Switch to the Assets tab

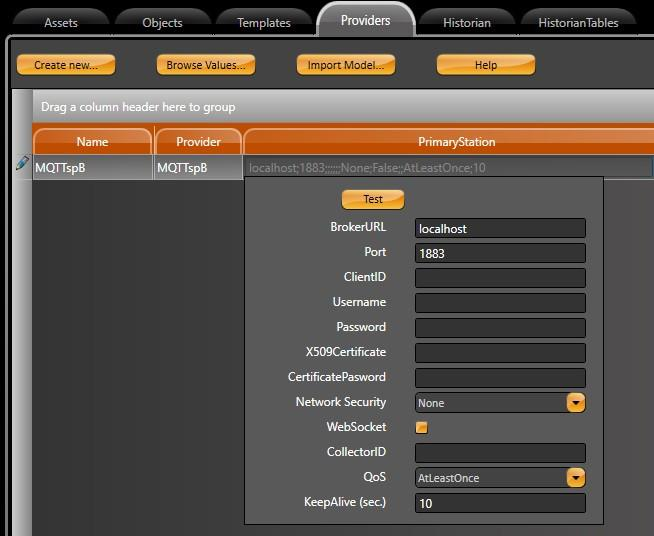tap(61, 22)
